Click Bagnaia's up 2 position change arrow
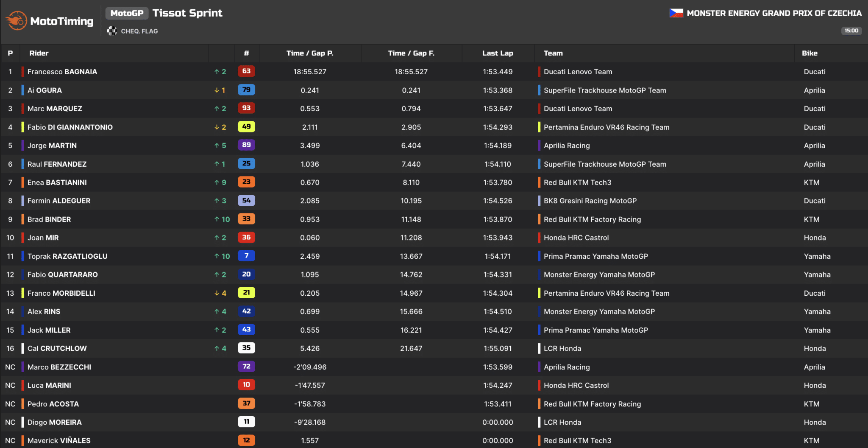The image size is (868, 448). click(220, 72)
